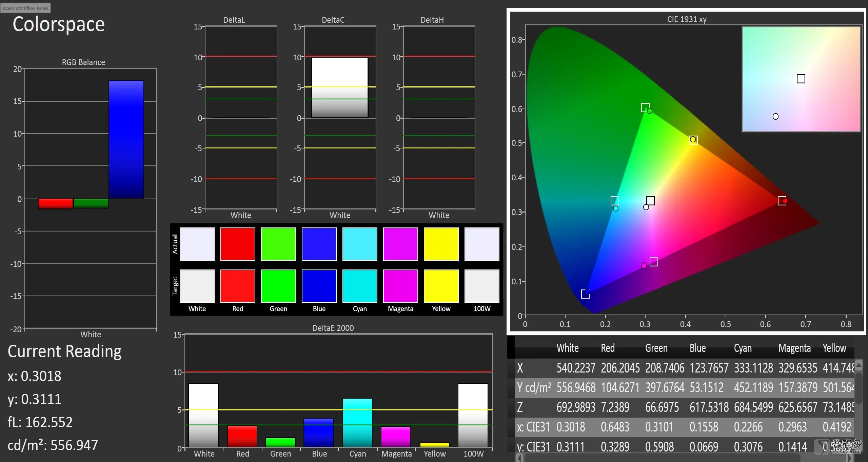Select the Actual Green color swatch

pos(278,244)
